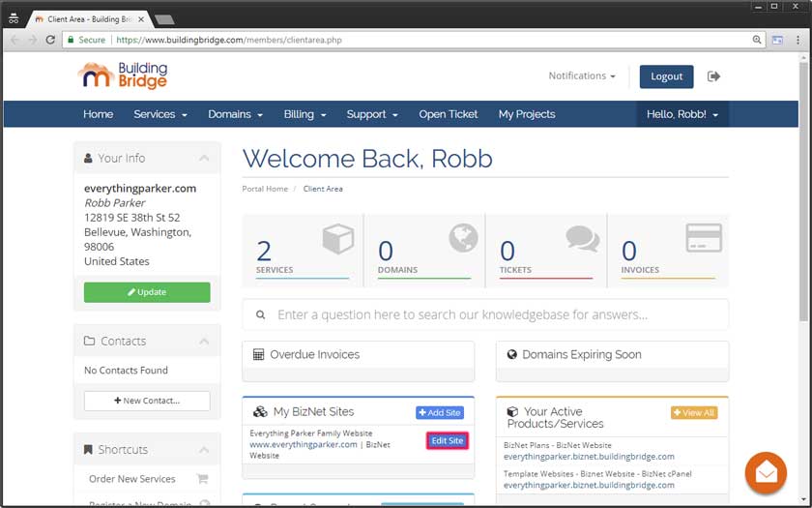
Task: Click the Contacts folder icon
Action: point(89,341)
